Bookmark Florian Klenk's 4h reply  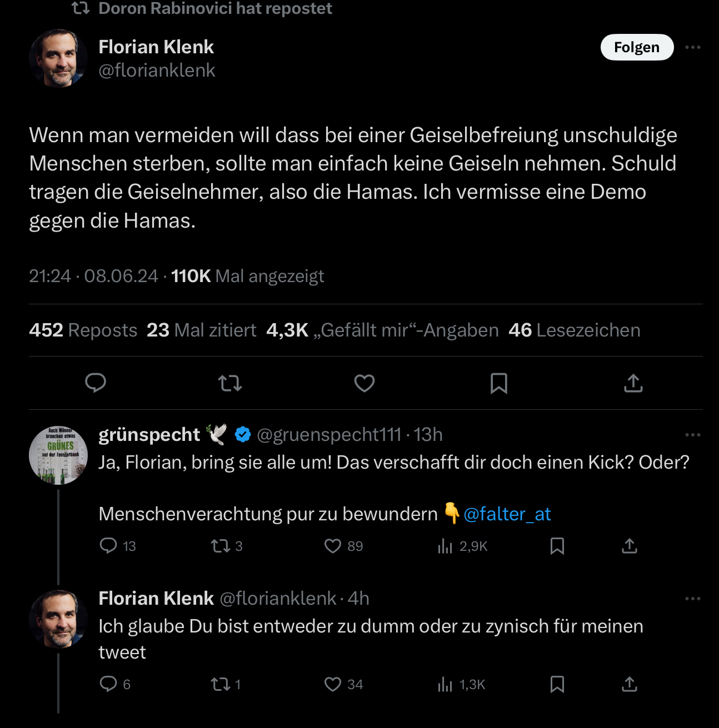point(557,684)
